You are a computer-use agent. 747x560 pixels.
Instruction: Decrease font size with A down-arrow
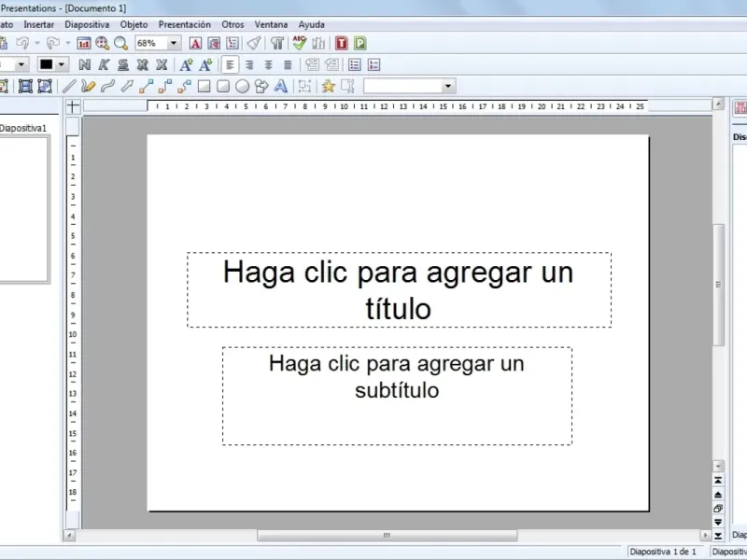(205, 64)
